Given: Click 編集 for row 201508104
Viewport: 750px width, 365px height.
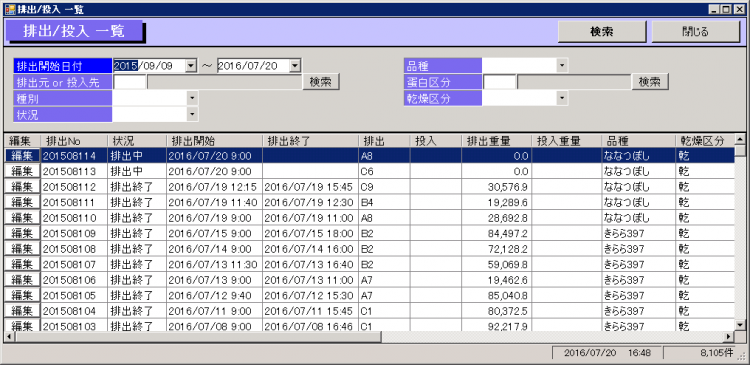Looking at the screenshot, I should click(22, 310).
